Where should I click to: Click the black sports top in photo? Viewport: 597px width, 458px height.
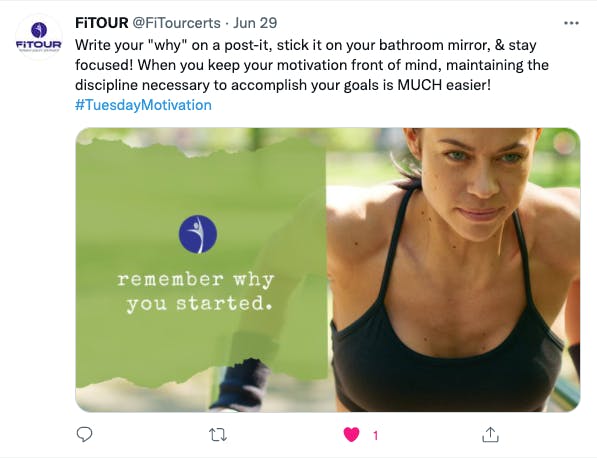coord(445,354)
